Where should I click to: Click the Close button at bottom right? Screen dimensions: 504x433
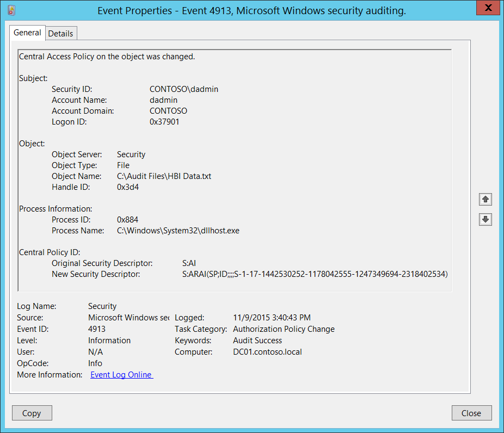coord(471,413)
